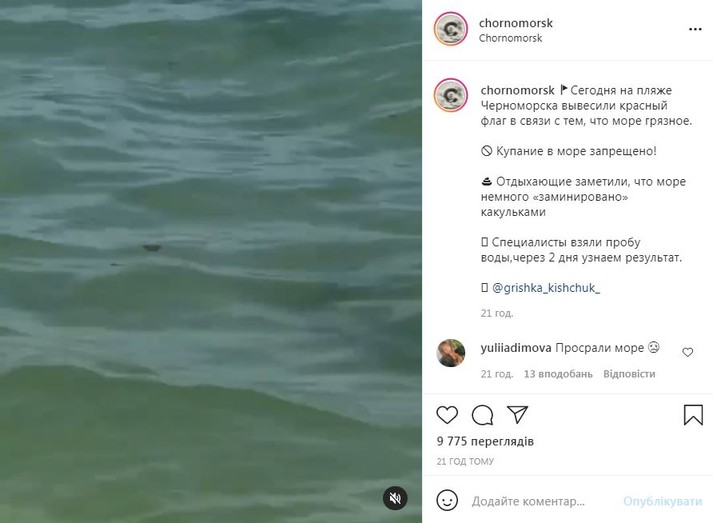Like the post with heart icon
Viewport: 713px width, 523px height.
[447, 415]
